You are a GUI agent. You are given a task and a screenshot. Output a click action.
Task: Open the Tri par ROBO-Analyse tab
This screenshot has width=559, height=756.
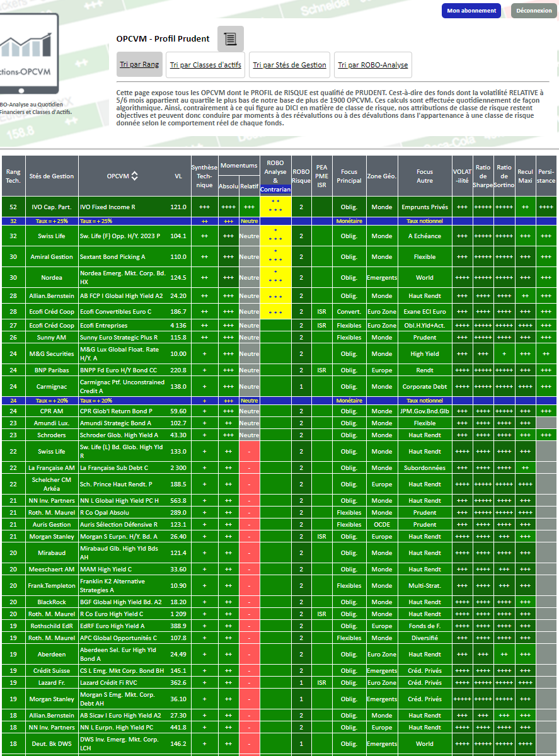373,65
